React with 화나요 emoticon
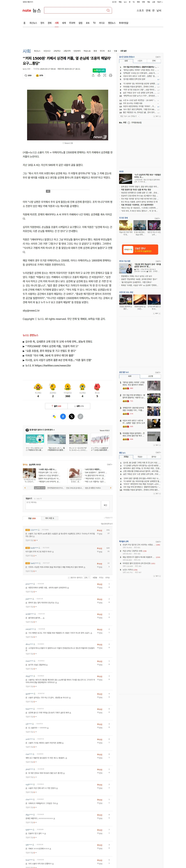Screen dimensions: 186x868 [97, 387]
